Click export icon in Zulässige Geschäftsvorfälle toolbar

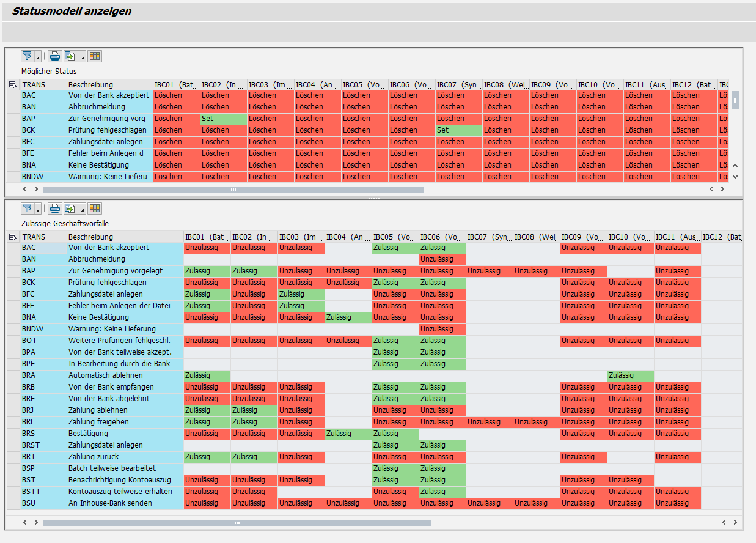pyautogui.click(x=70, y=209)
